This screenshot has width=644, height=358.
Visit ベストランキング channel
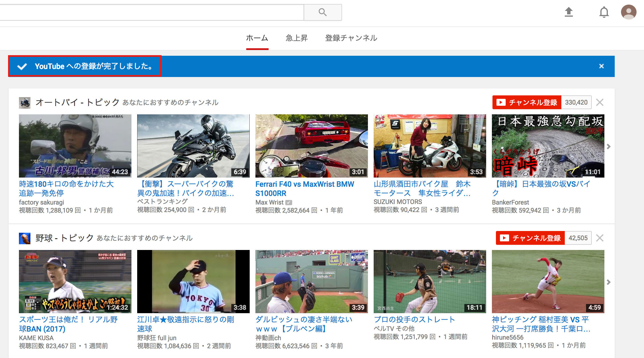pyautogui.click(x=162, y=202)
